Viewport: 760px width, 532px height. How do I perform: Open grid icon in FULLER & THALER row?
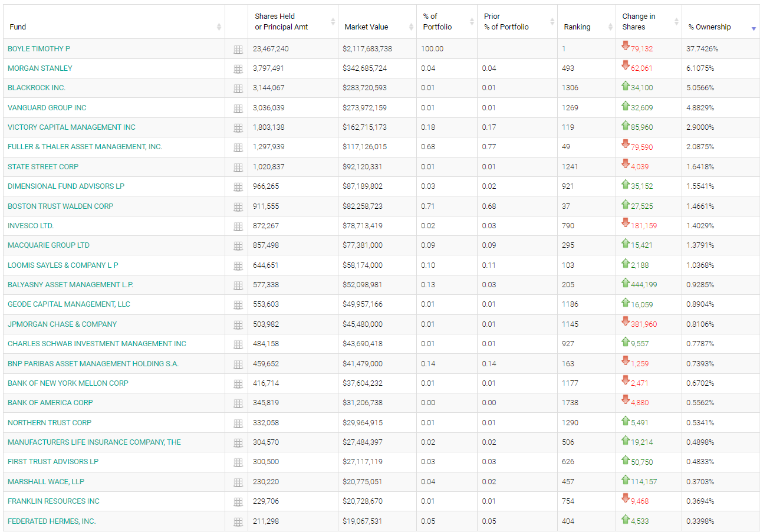point(238,147)
